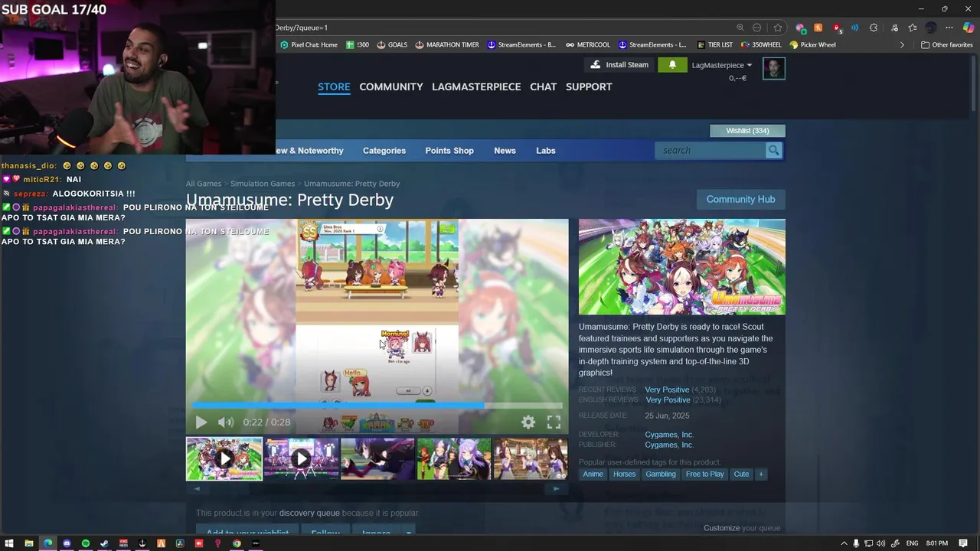Open TIER LIST bookmark
Image resolution: width=980 pixels, height=551 pixels.
tap(714, 45)
